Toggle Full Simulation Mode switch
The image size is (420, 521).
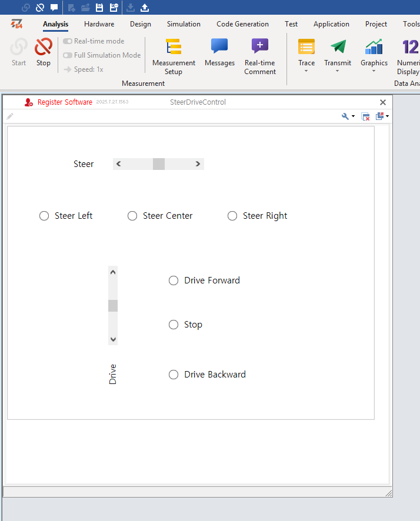click(68, 55)
